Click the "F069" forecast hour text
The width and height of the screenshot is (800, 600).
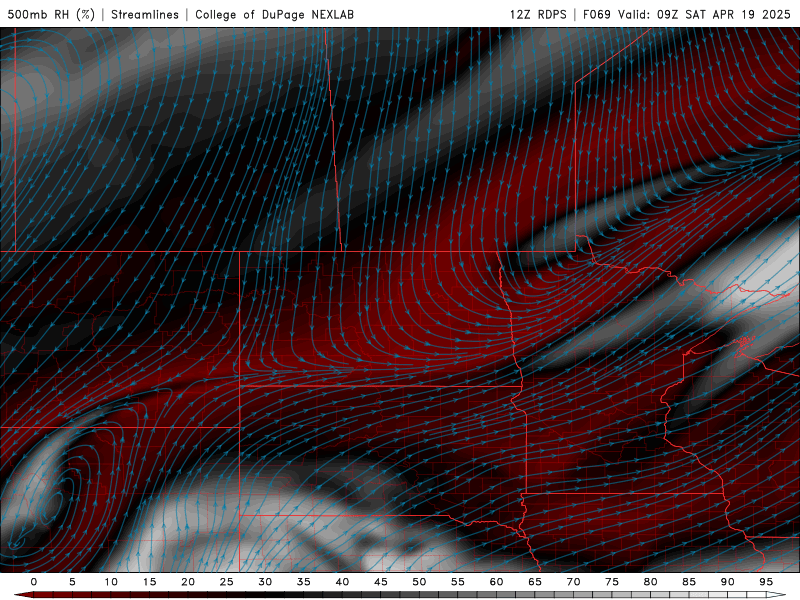coord(597,14)
